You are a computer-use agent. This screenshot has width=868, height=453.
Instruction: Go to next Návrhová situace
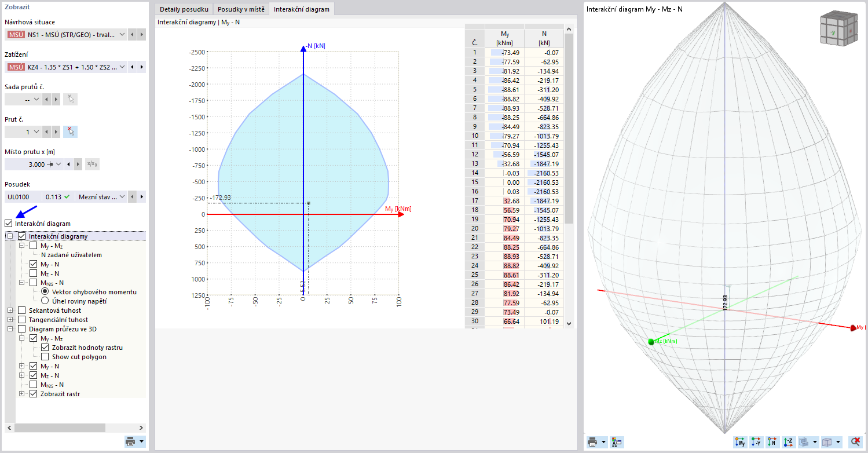[x=141, y=35]
